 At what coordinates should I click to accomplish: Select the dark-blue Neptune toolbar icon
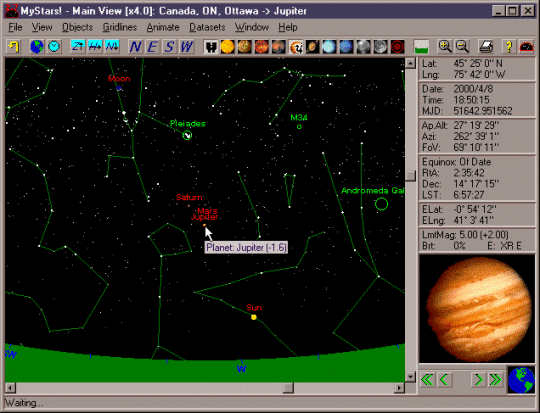[x=346, y=47]
